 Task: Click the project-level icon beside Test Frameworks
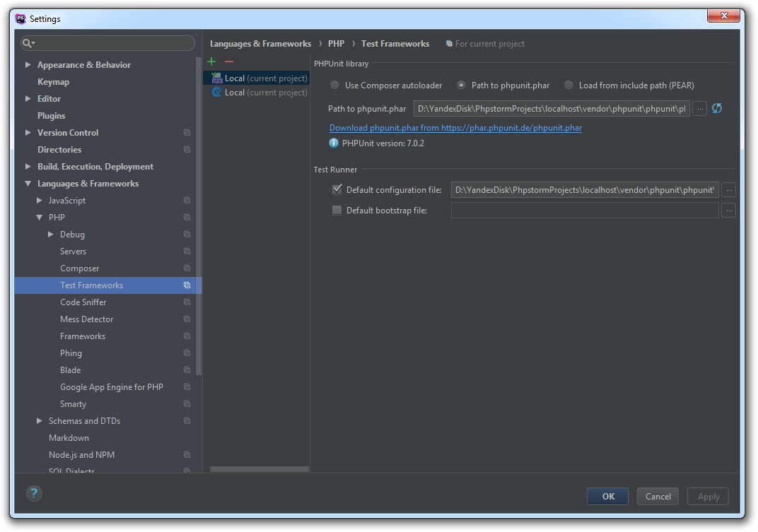[187, 285]
